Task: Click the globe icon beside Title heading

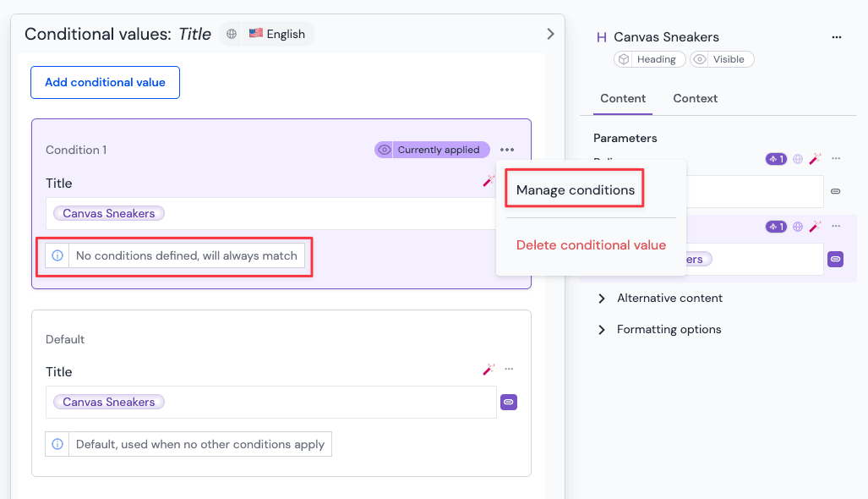Action: click(232, 34)
